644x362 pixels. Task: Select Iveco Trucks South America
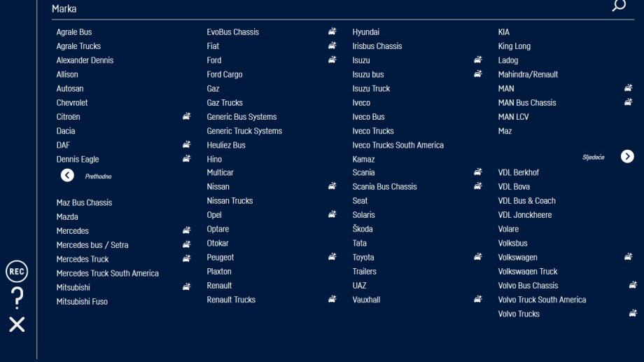tap(398, 145)
